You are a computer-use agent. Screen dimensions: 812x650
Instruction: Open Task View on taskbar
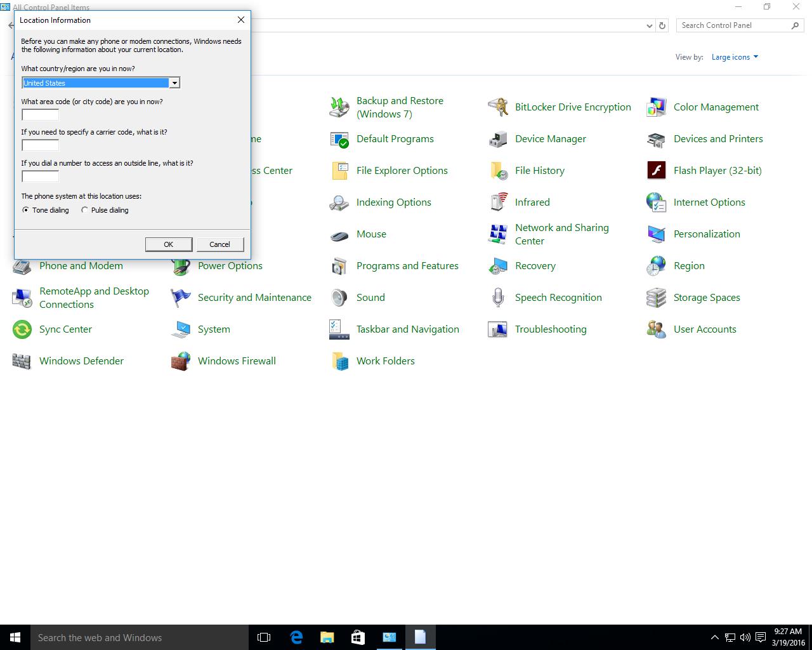click(264, 637)
